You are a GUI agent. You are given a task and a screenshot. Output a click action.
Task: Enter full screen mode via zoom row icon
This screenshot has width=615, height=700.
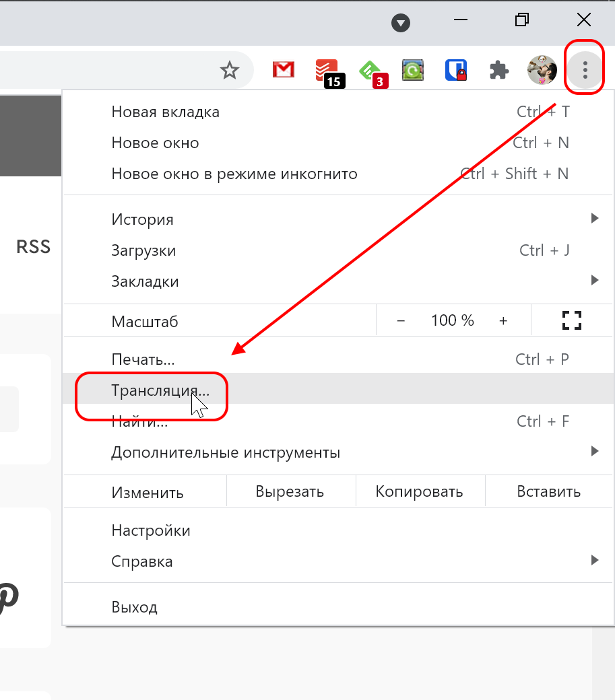[x=571, y=321]
